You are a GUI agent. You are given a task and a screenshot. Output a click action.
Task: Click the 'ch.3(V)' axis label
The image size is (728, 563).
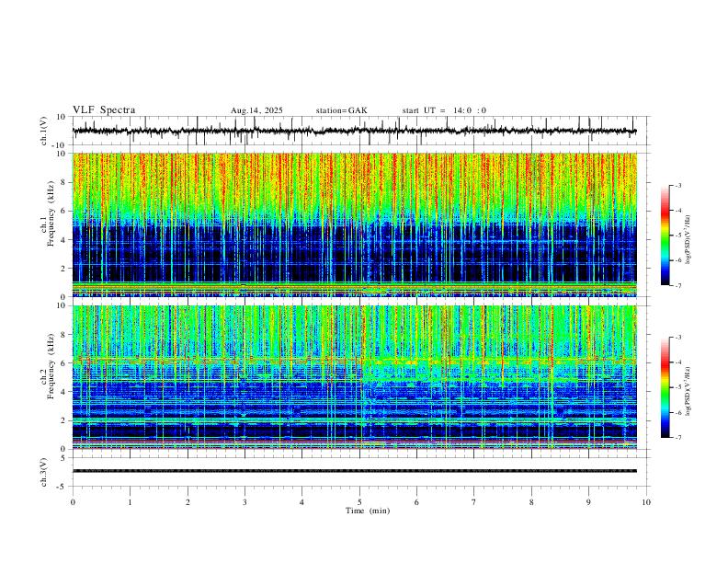(44, 472)
